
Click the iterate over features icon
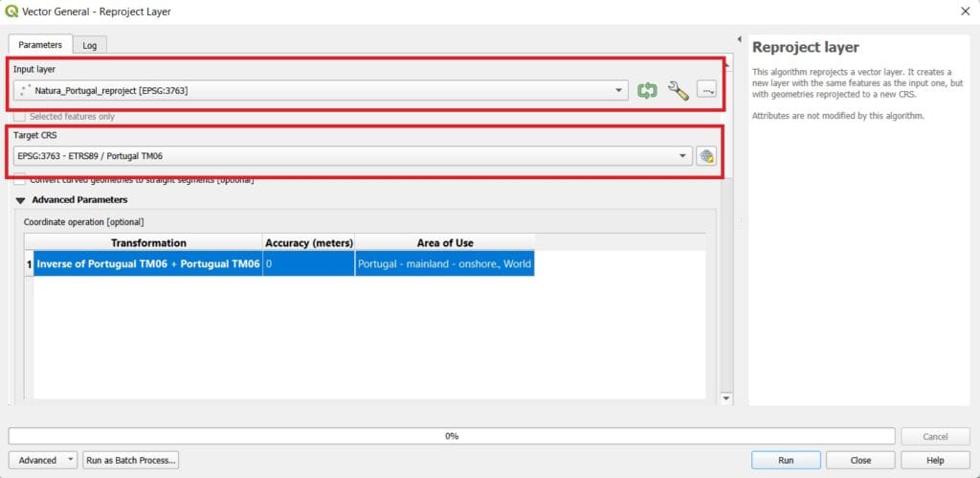[647, 91]
